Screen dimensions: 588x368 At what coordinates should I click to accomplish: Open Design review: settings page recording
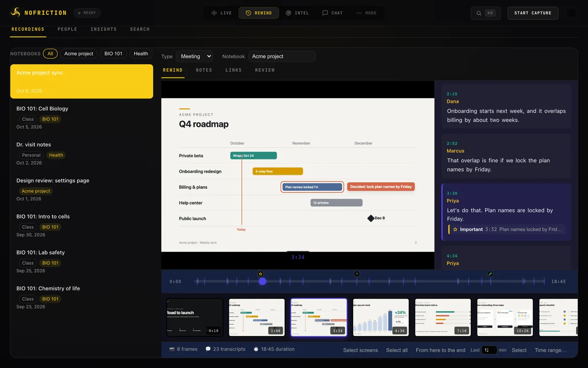tap(81, 189)
